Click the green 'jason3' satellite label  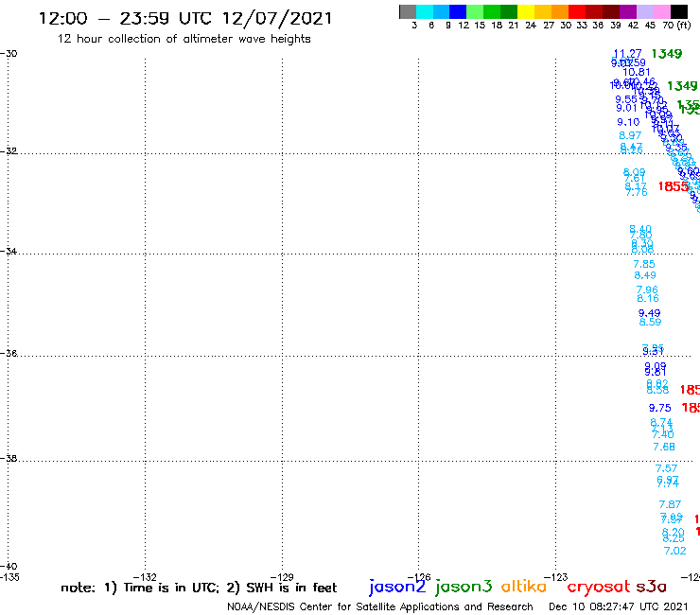(x=464, y=587)
